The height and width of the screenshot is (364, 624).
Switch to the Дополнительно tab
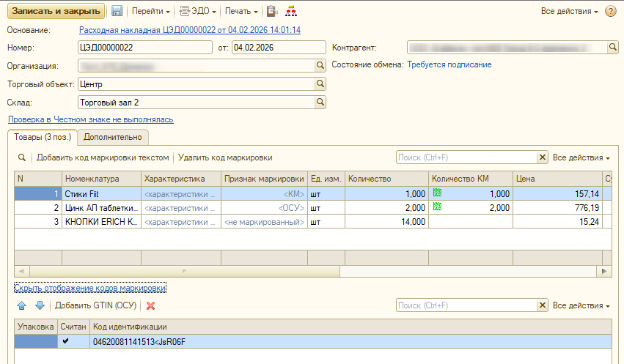(114, 137)
